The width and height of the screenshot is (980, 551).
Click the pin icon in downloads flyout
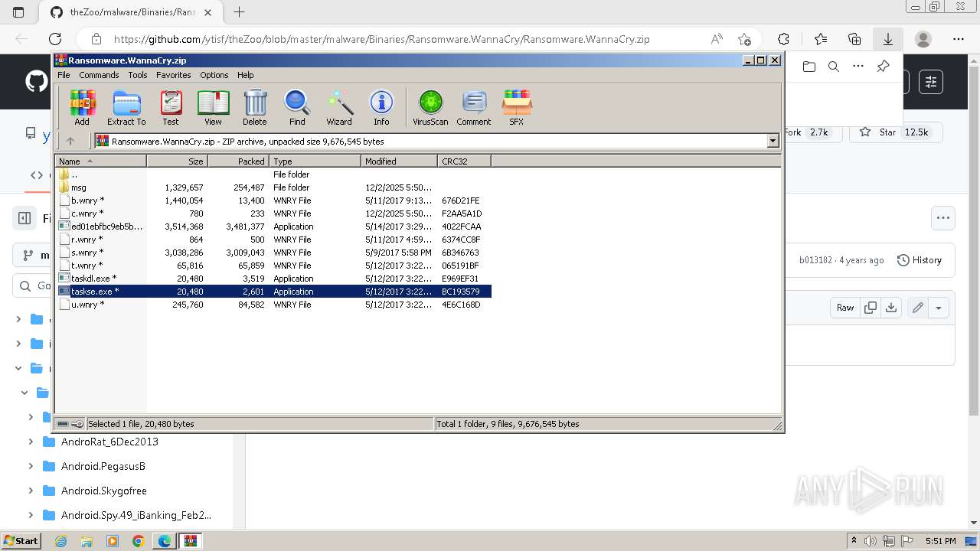(x=883, y=67)
